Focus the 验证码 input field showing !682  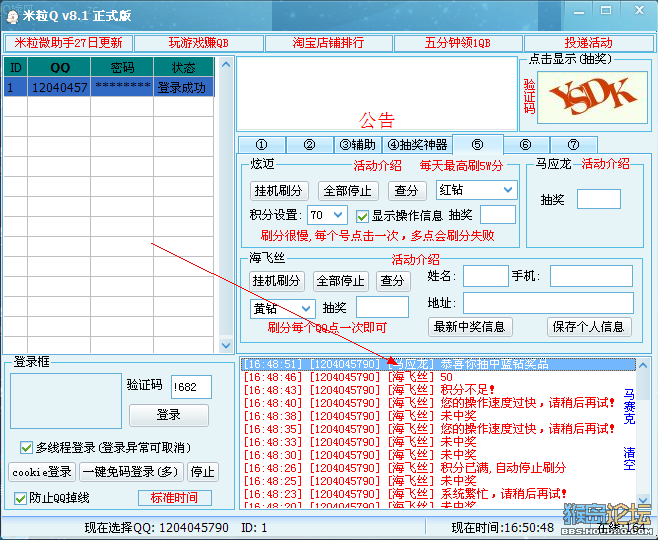tap(191, 387)
